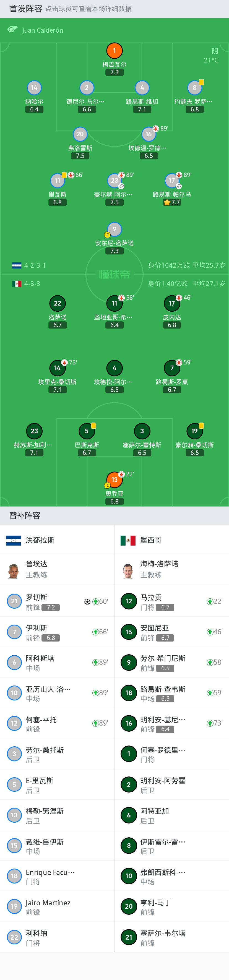The height and width of the screenshot is (980, 229).
Task: Open coach 鲁埃达 profile
Action: click(x=57, y=570)
